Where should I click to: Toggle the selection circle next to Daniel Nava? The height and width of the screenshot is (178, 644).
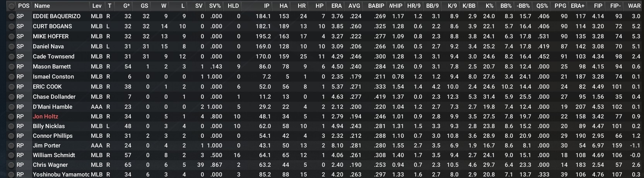click(11, 46)
